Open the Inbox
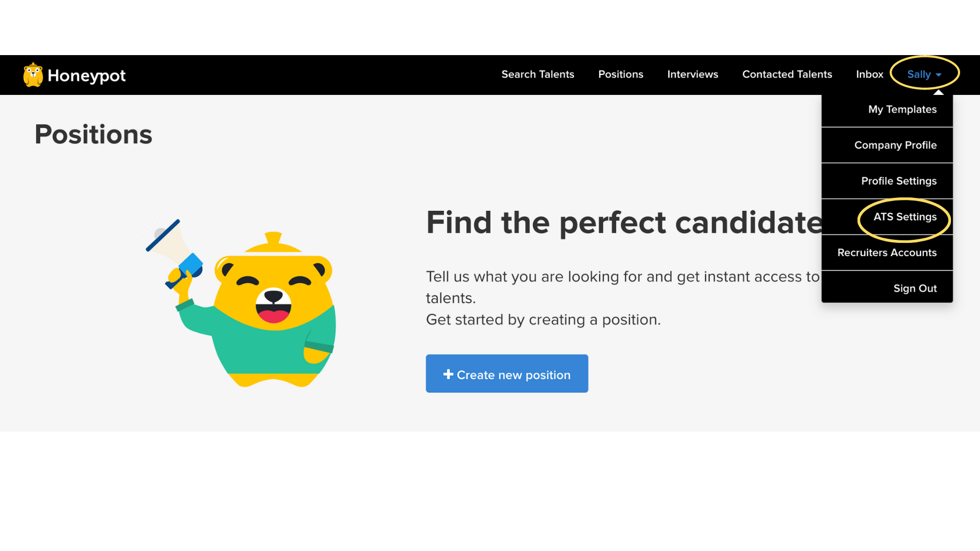980x551 pixels. pos(869,74)
